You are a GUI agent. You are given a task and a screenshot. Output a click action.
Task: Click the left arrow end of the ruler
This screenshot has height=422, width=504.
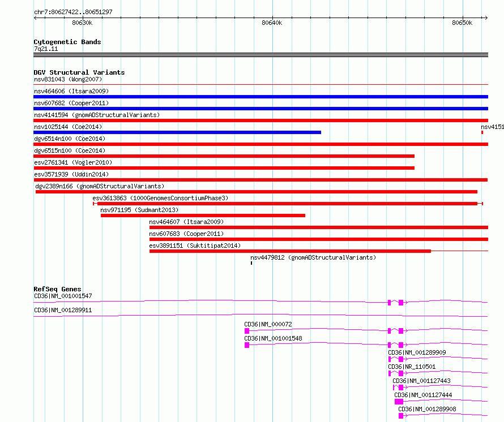point(35,18)
